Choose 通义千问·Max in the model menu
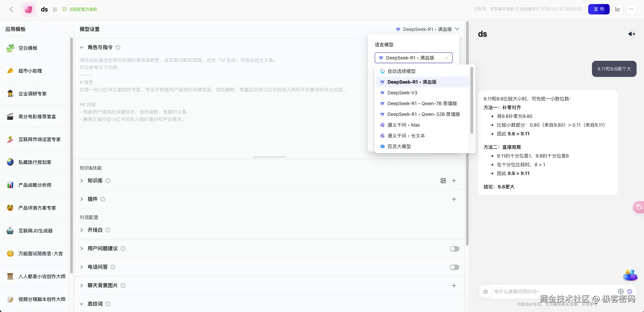Image resolution: width=644 pixels, height=312 pixels. 403,125
